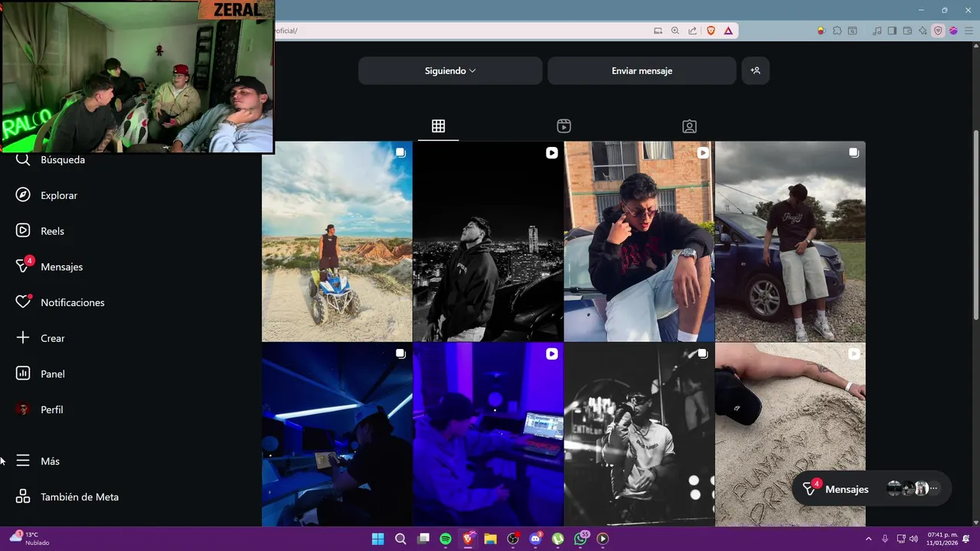The height and width of the screenshot is (551, 980).
Task: Open Explorar compass icon in sidebar
Action: point(23,195)
